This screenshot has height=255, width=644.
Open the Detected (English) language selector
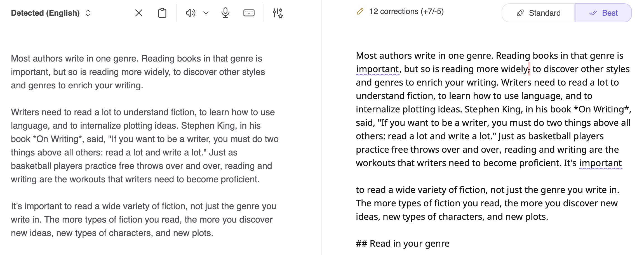coord(45,13)
